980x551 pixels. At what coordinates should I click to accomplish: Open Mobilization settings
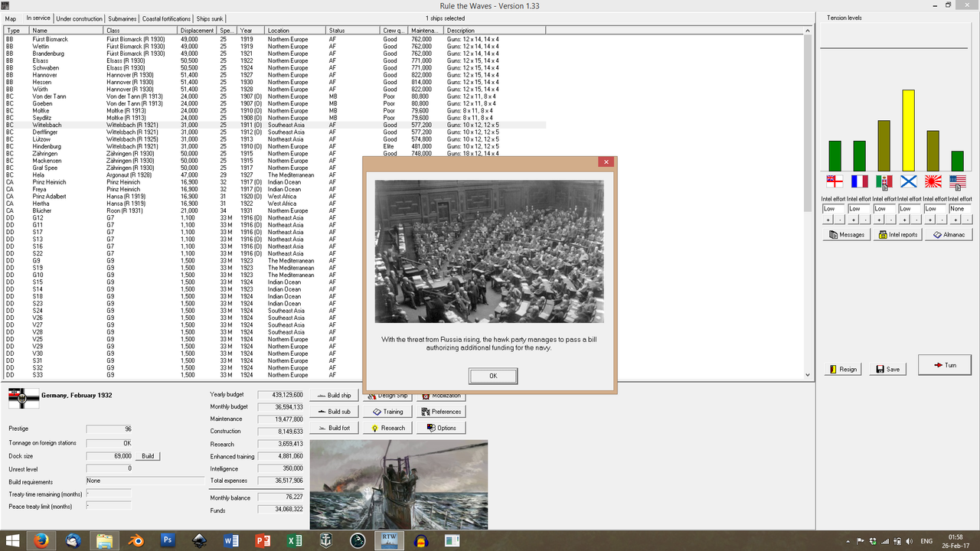pyautogui.click(x=440, y=395)
